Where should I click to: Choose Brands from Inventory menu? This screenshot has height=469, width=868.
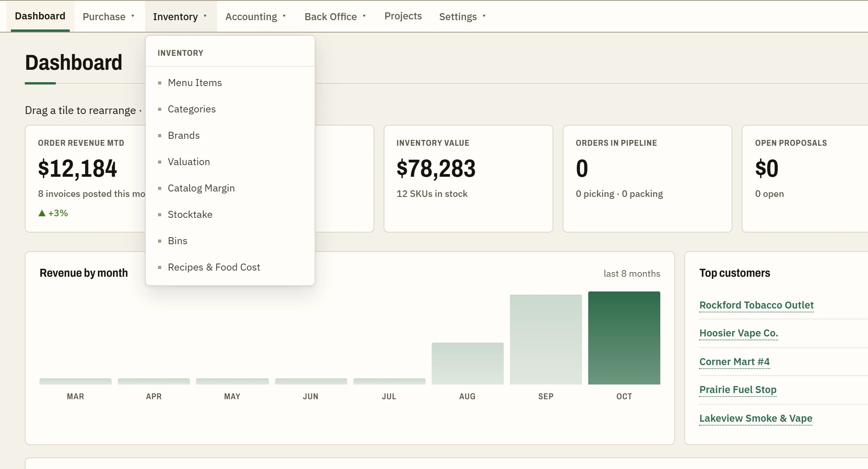click(x=230, y=135)
